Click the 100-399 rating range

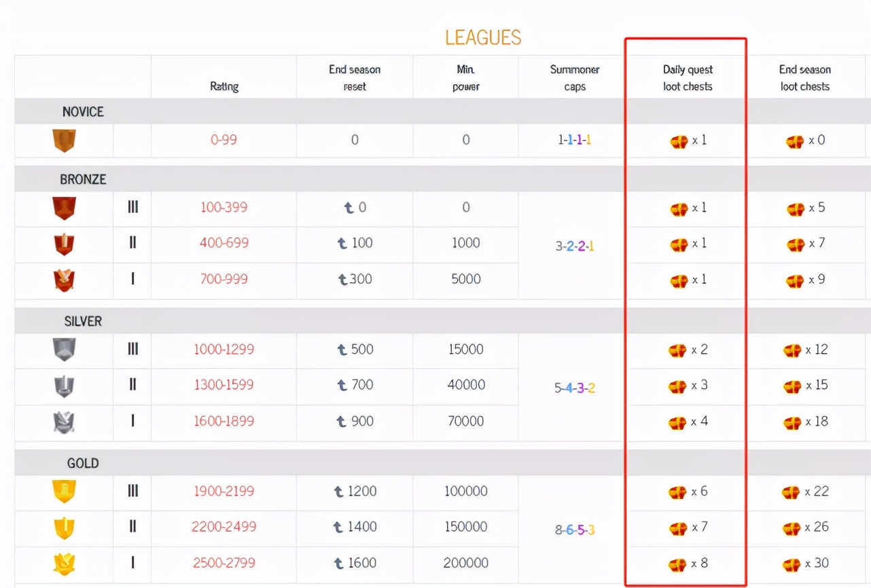pyautogui.click(x=224, y=207)
